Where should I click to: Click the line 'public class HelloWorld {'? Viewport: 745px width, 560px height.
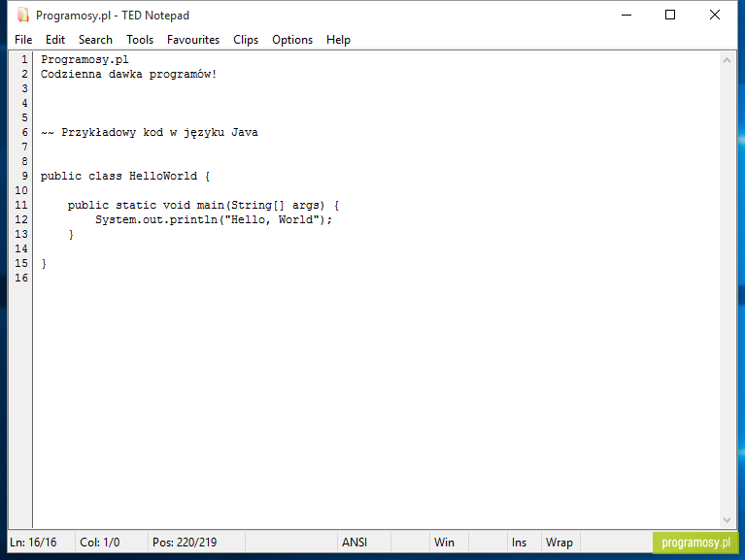coord(125,176)
